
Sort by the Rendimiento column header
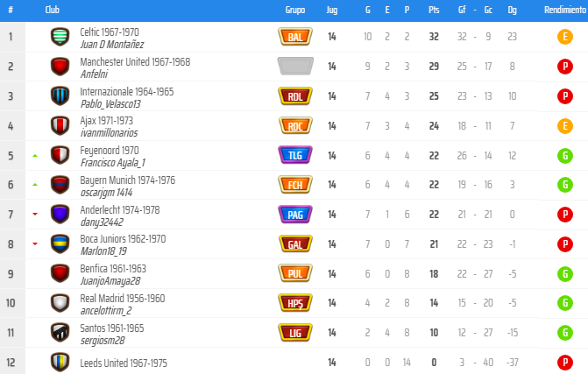coord(564,11)
